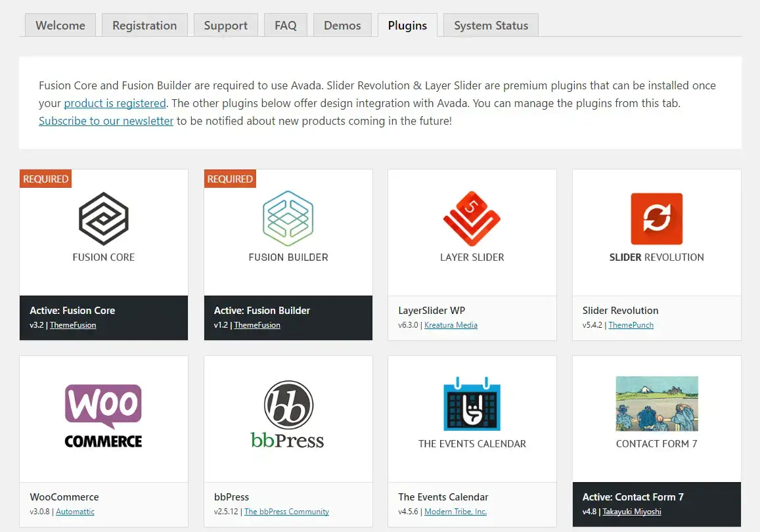This screenshot has height=532, width=760.
Task: Click the Fusion Builder logo icon
Action: (x=288, y=219)
